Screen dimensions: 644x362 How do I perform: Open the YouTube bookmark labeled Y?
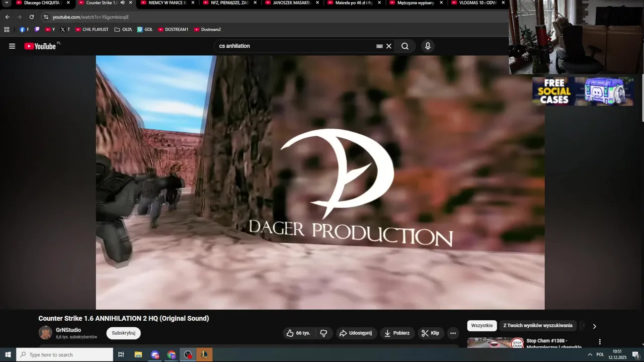point(50,30)
